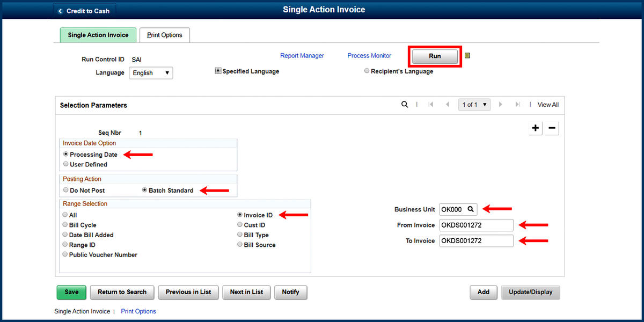
Task: Choose Do Not Post posting action
Action: (66, 191)
